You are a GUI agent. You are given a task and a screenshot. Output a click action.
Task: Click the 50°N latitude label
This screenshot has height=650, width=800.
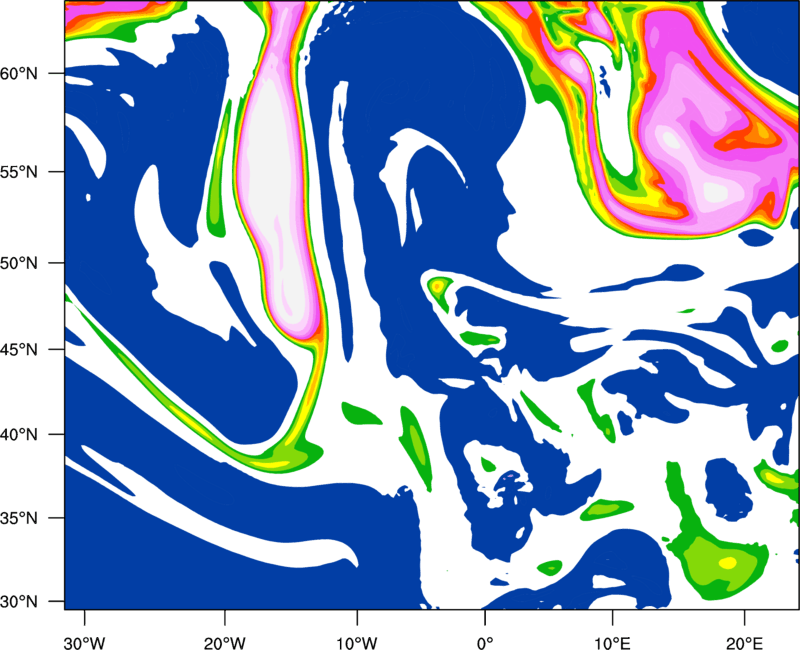(x=19, y=264)
